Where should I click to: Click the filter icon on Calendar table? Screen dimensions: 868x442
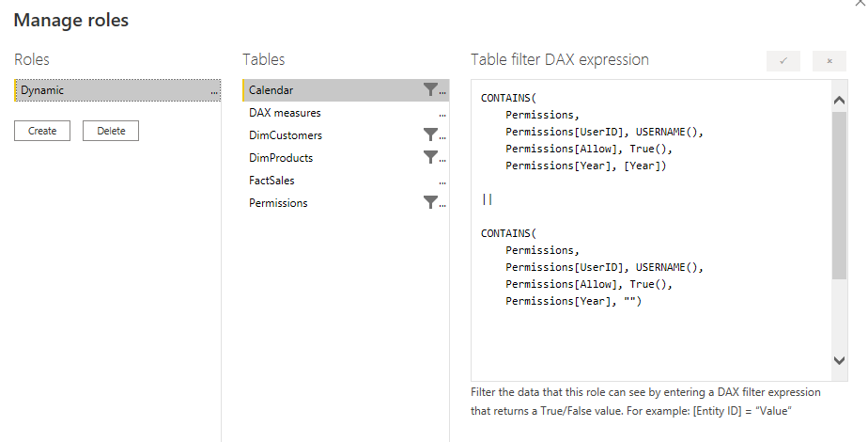click(x=430, y=89)
